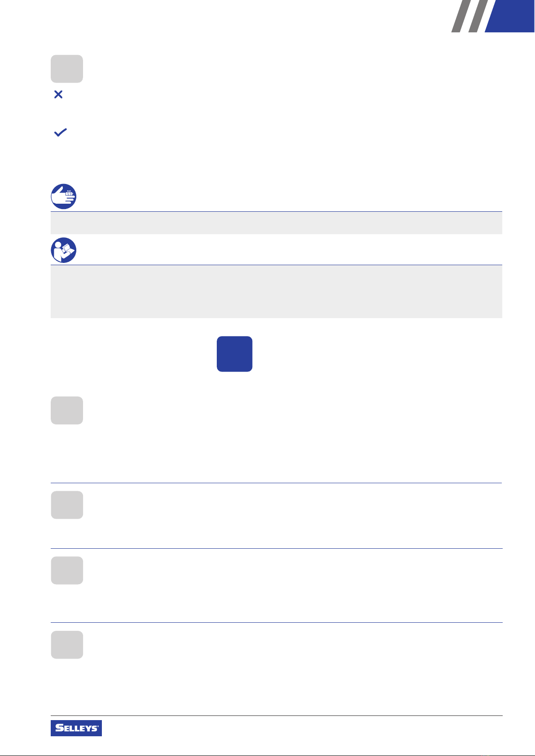535x756 pixels.
Task: Click the Selleys logo in the footer
Action: (76, 728)
